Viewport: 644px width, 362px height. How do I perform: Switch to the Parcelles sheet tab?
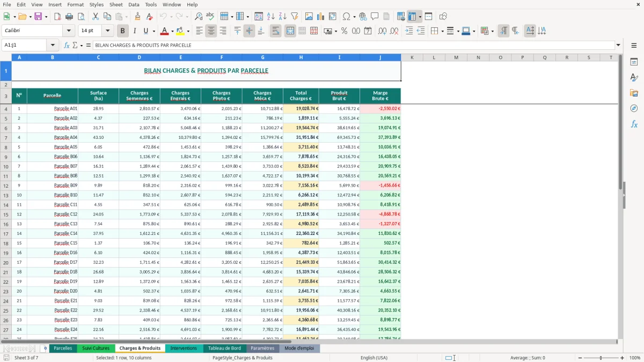click(x=63, y=348)
